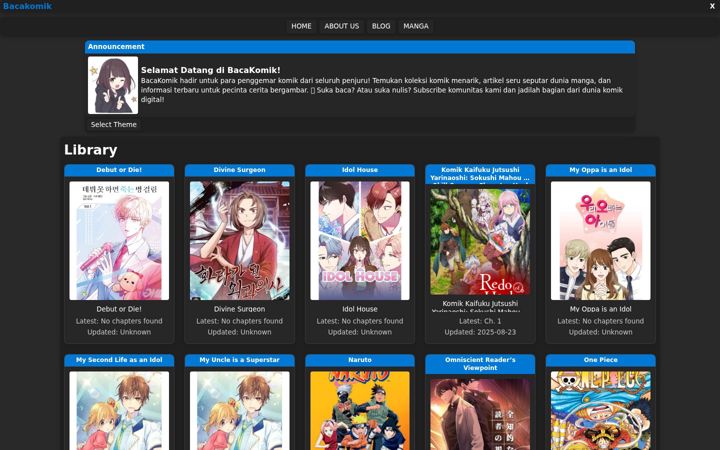This screenshot has width=720, height=450.
Task: Click My Oppa is an Idol title below cover
Action: click(601, 309)
